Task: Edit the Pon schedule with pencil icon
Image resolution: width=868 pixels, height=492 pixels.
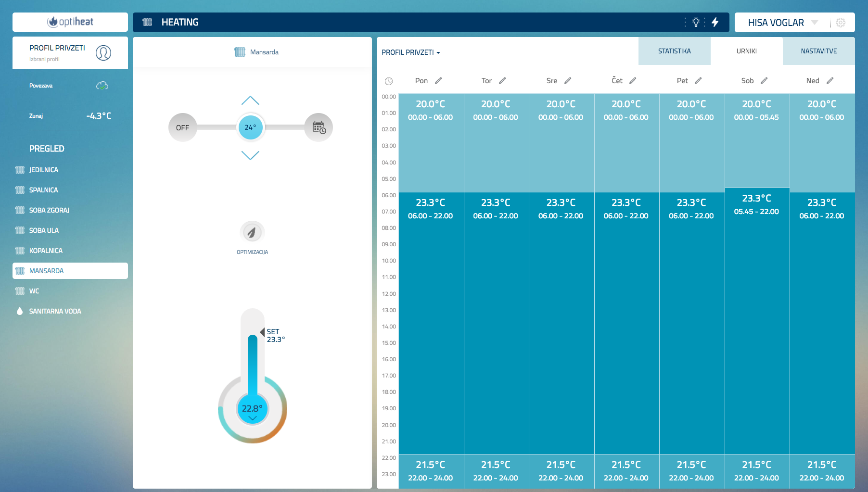Action: pos(438,81)
